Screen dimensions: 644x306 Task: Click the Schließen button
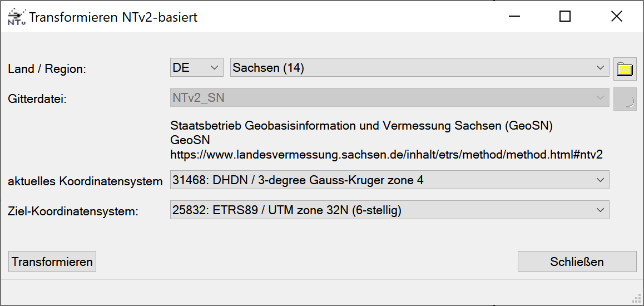pos(577,261)
